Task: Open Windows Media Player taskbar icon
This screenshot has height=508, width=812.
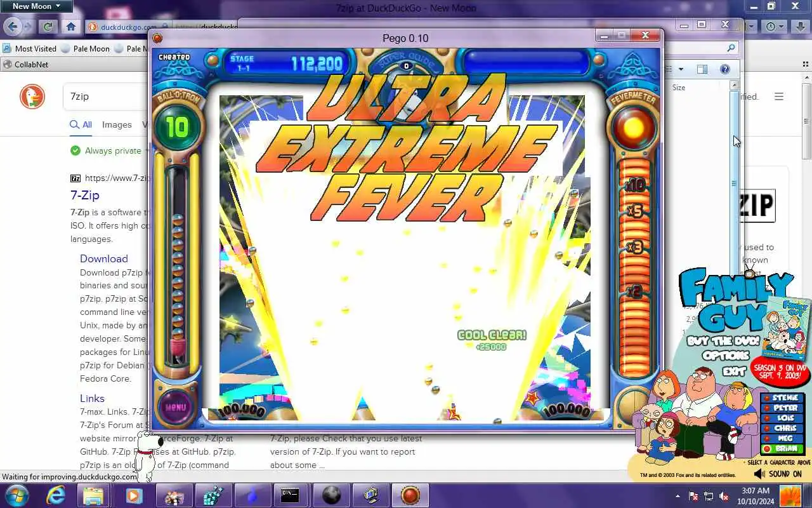Action: coord(133,495)
